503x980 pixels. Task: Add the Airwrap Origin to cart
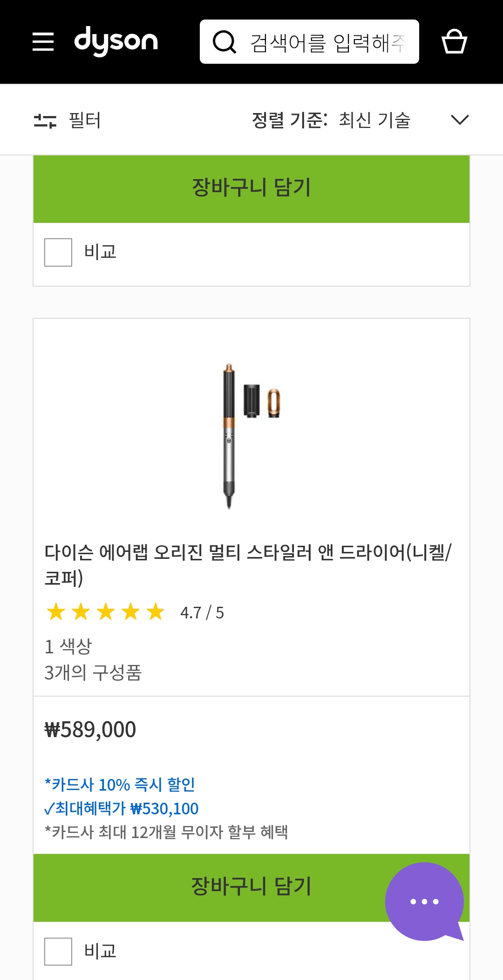click(x=251, y=886)
